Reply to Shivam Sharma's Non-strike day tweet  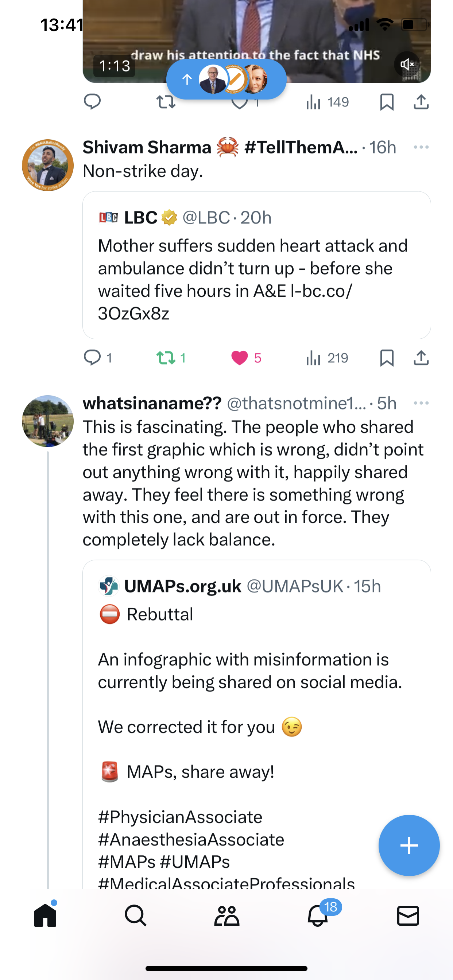click(97, 358)
